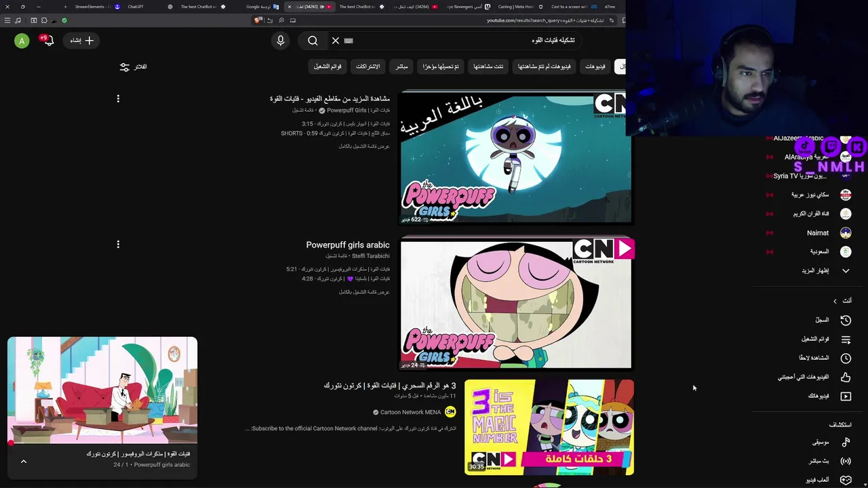
Task: Open the السعودية subscription channel
Action: click(x=818, y=251)
